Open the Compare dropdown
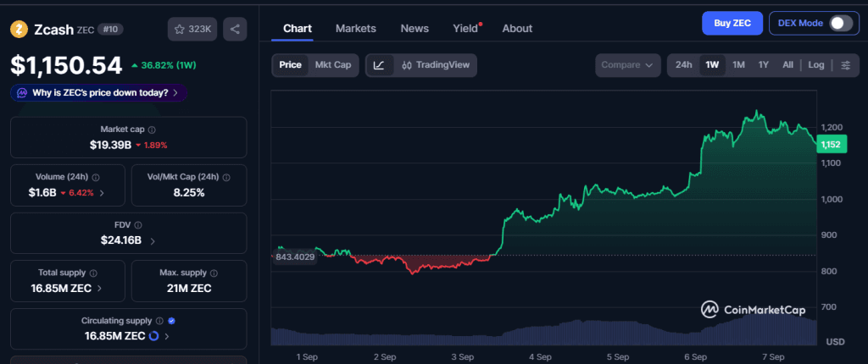This screenshot has height=364, width=868. pos(628,65)
